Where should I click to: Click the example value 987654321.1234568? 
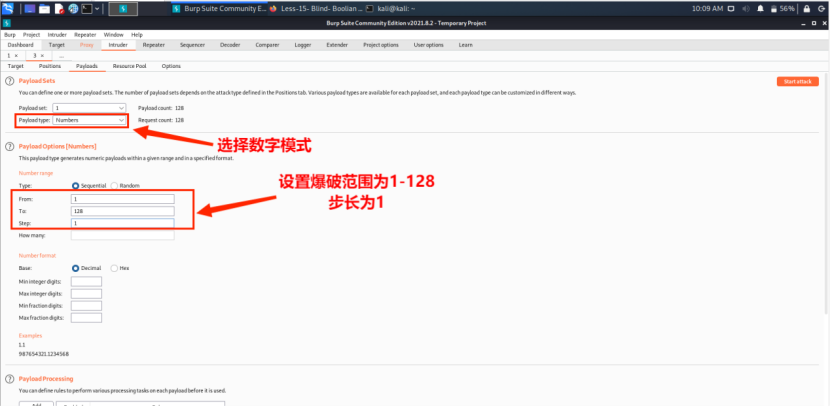[43, 354]
